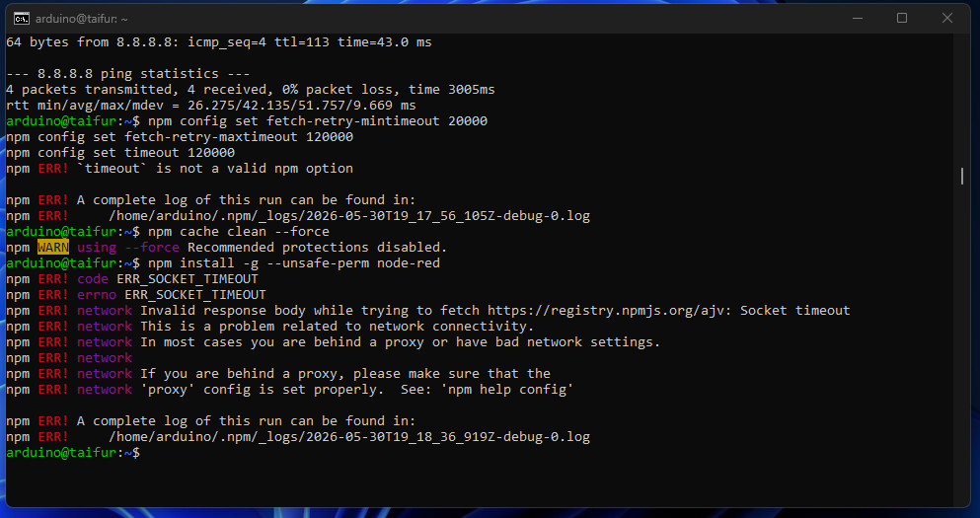Click the 'npm install -g --unsafe-perm node-red' command

click(294, 263)
